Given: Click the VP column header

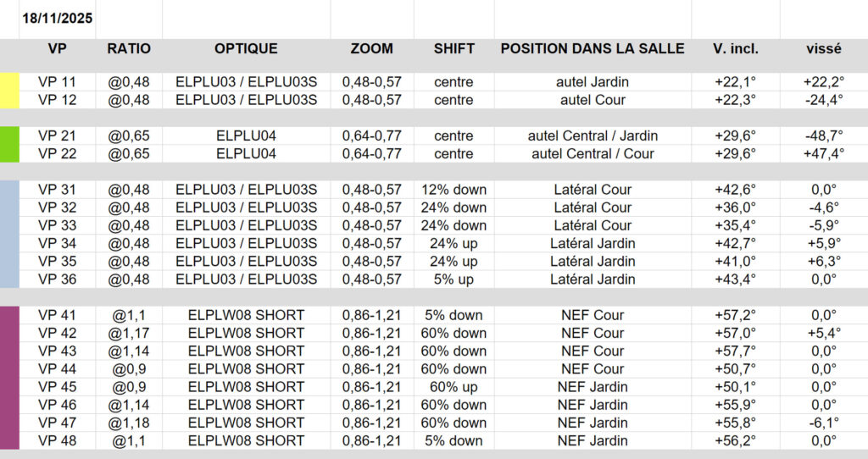Looking at the screenshot, I should [x=58, y=49].
